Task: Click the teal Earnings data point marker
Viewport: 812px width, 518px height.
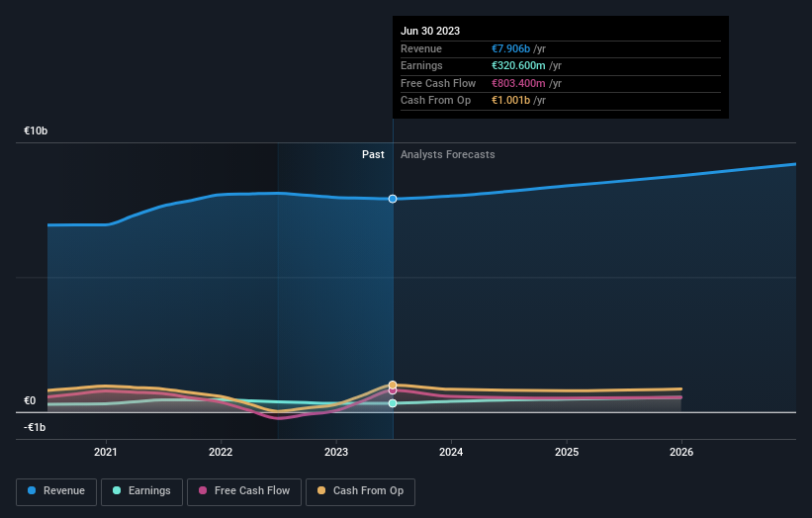Action: [393, 403]
